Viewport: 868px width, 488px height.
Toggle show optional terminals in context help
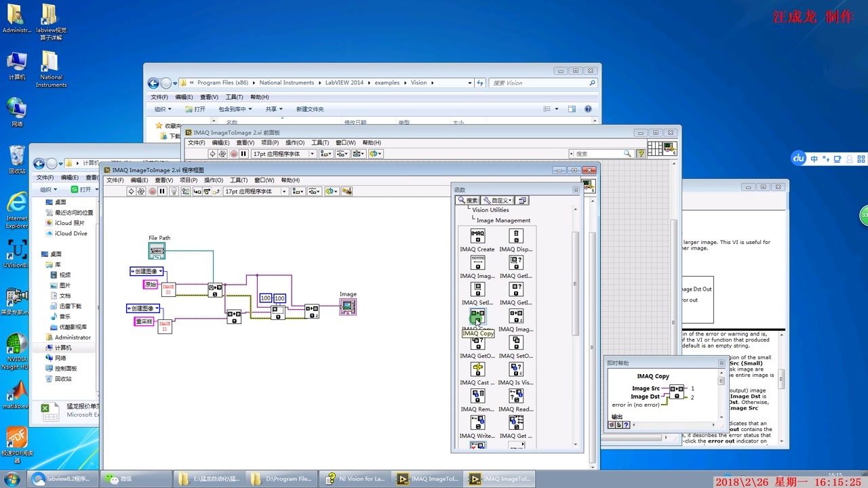[x=611, y=425]
